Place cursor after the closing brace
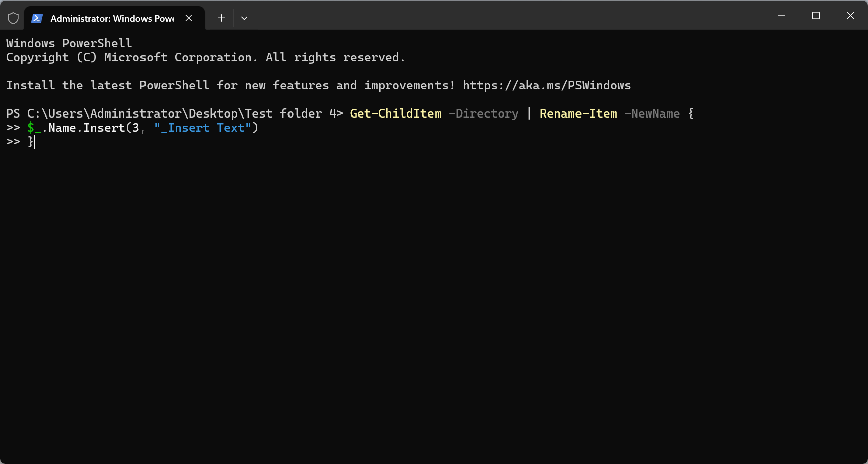Screen dimensions: 868x464 (x=34, y=142)
